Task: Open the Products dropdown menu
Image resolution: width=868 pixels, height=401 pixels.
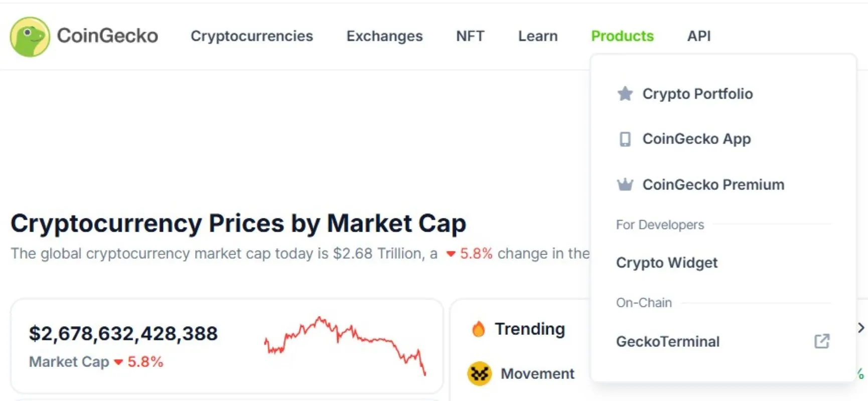Action: click(x=622, y=36)
